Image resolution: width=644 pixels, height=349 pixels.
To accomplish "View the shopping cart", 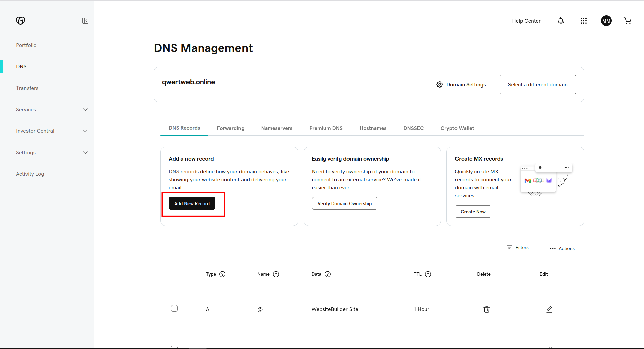I will pyautogui.click(x=627, y=21).
